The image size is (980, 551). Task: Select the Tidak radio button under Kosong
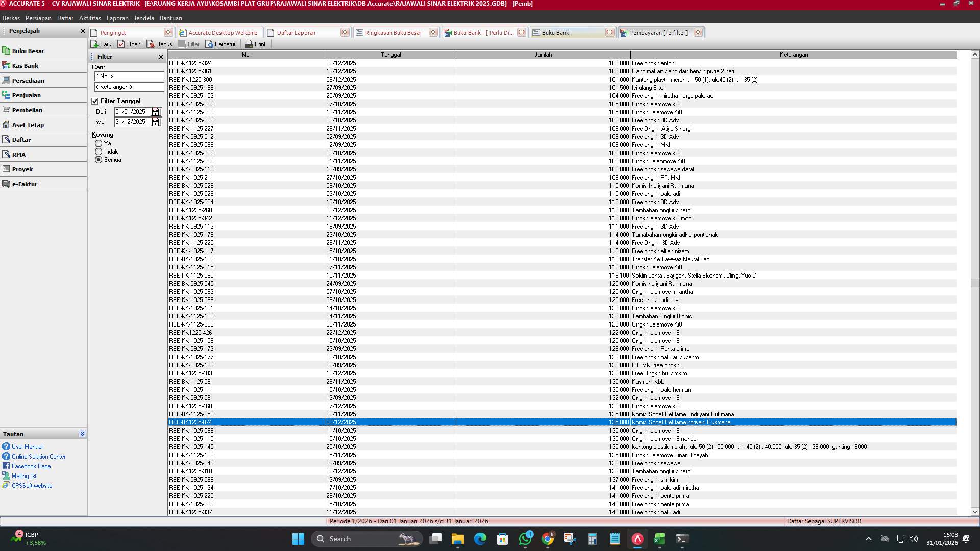coord(100,151)
